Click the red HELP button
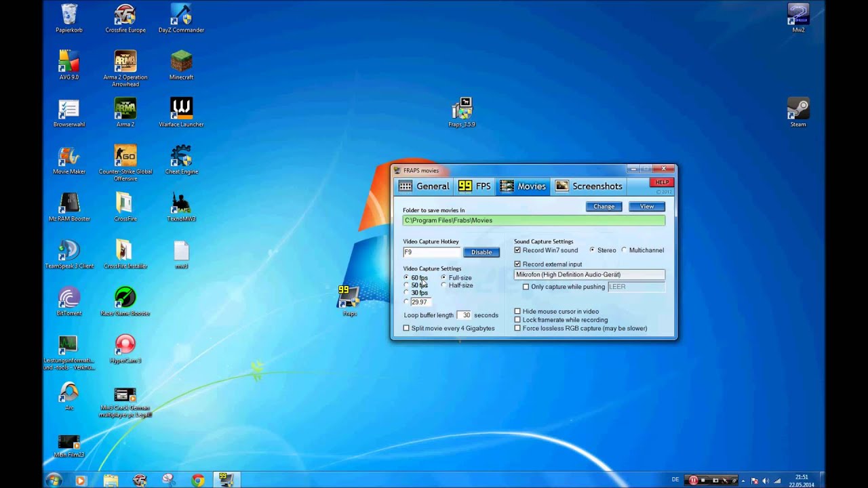Image resolution: width=868 pixels, height=488 pixels. coord(662,182)
